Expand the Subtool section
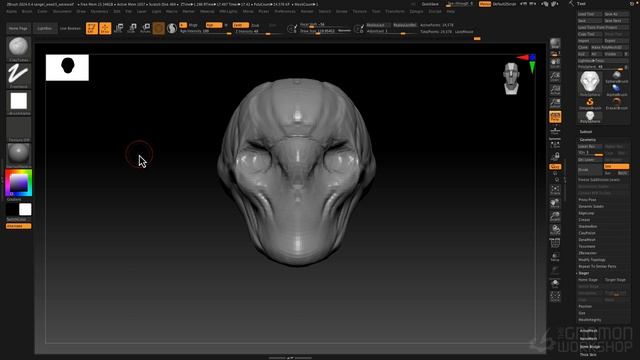 (x=586, y=132)
